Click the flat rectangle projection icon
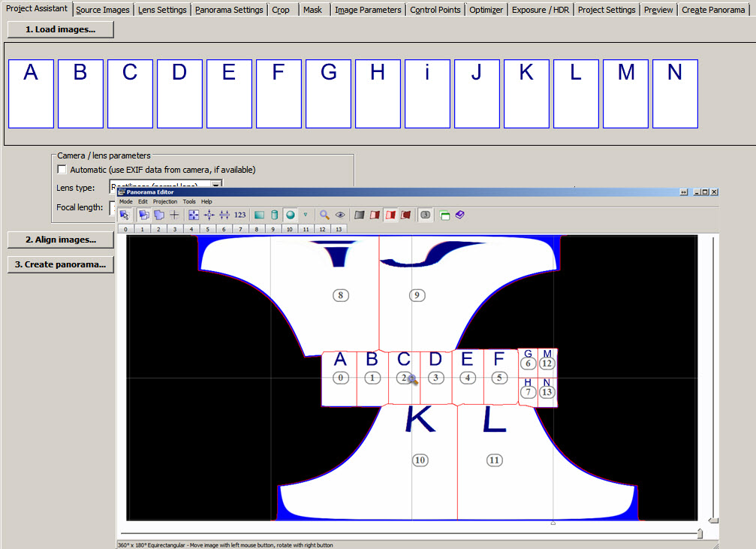Viewport: 756px width, 549px height. tap(259, 215)
